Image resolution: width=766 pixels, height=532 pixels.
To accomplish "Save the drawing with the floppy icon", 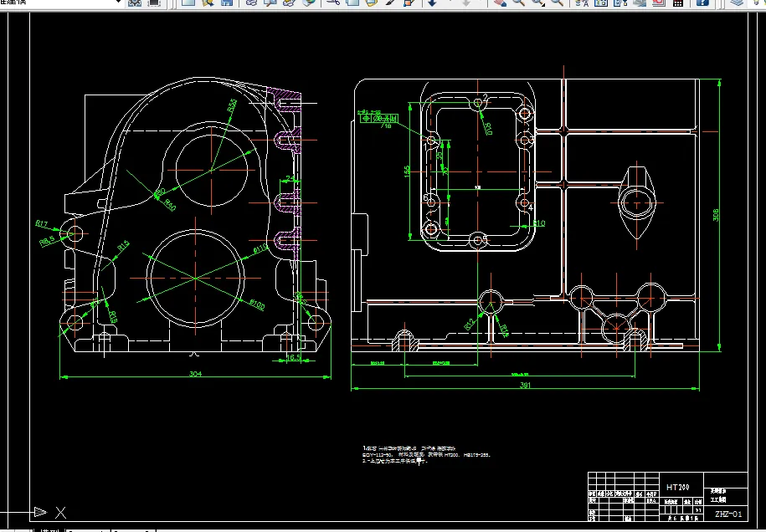I will click(227, 3).
